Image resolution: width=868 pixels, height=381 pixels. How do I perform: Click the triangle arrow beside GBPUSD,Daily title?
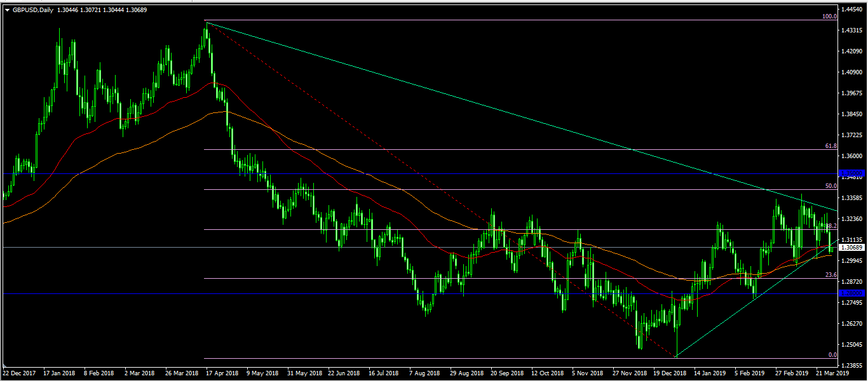7,10
